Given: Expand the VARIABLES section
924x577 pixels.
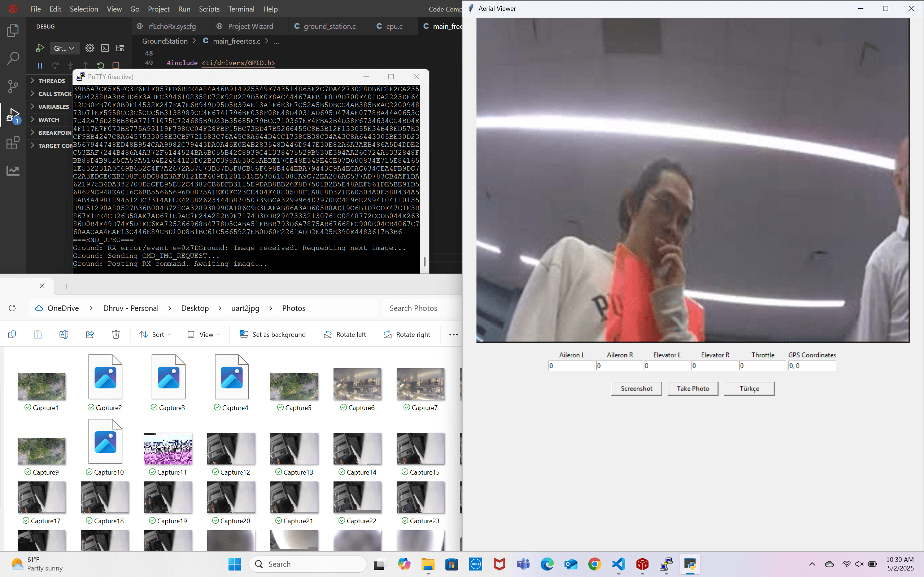Looking at the screenshot, I should (53, 106).
